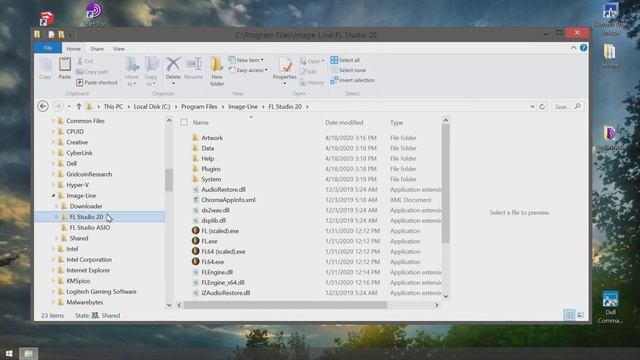The width and height of the screenshot is (640, 360).
Task: Open the address bar history dropdown
Action: click(x=532, y=107)
